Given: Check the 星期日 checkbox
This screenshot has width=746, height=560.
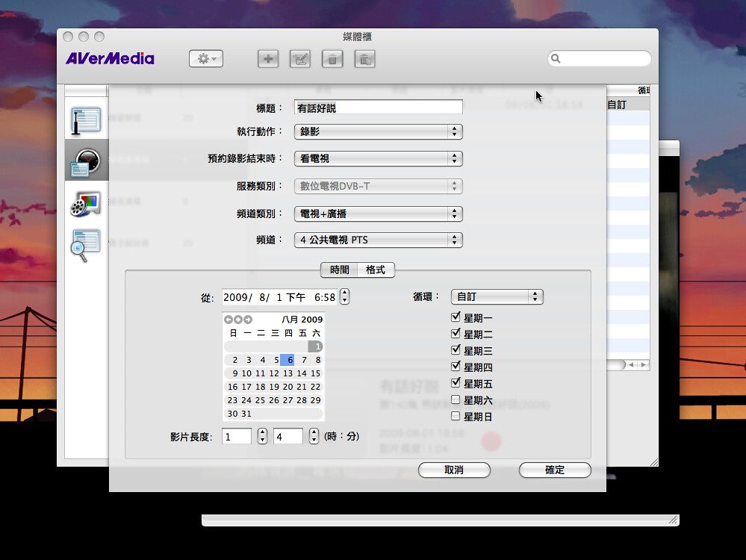Looking at the screenshot, I should [456, 415].
